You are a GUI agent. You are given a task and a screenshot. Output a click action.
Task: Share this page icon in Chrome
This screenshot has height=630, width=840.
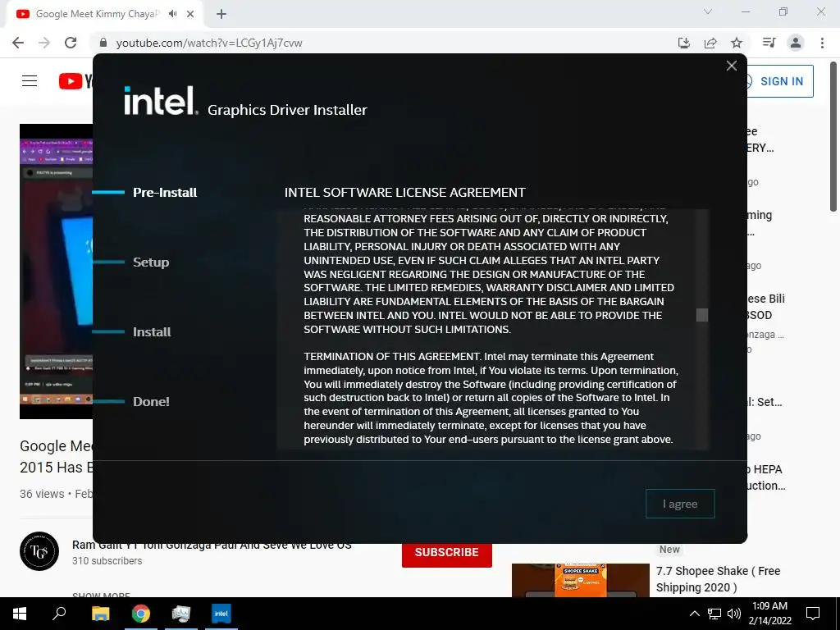pyautogui.click(x=710, y=43)
